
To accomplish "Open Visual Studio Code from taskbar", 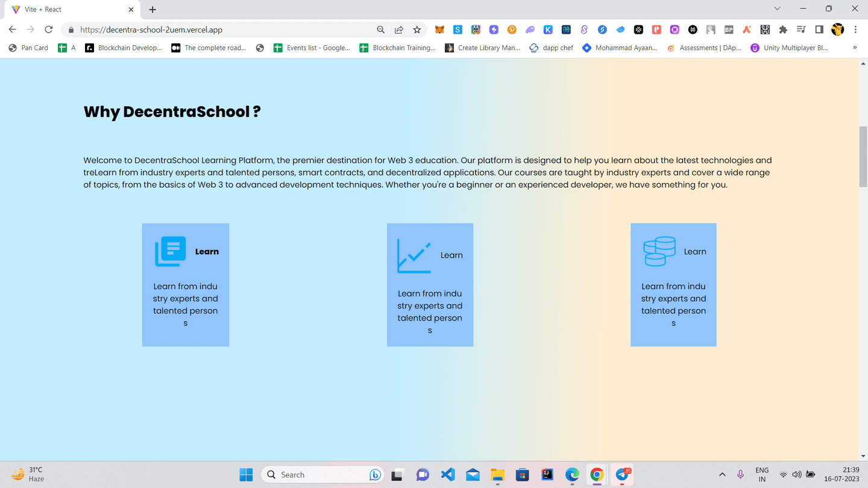I will coord(448,475).
